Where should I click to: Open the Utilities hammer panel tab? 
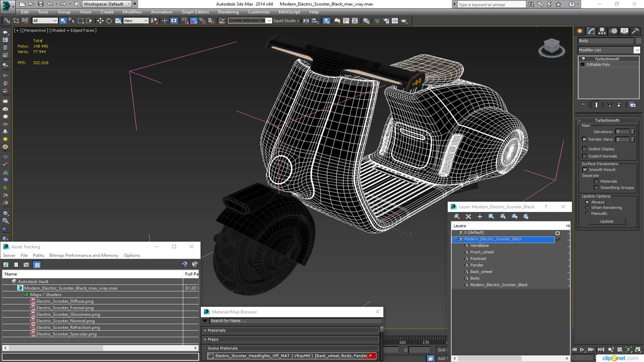(x=635, y=31)
